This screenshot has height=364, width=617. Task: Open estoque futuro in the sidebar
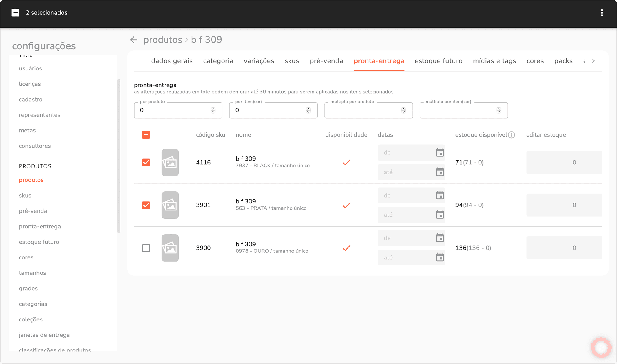[39, 242]
